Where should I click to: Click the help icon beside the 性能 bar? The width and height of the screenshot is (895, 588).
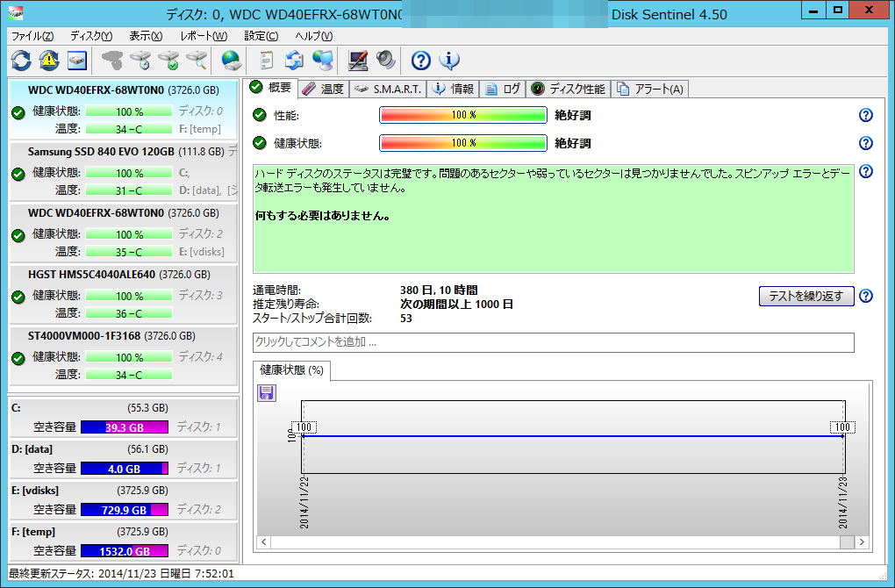pyautogui.click(x=866, y=115)
